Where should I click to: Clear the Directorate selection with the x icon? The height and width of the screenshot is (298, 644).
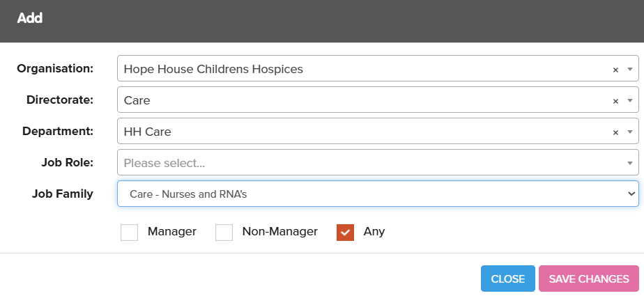tap(615, 101)
